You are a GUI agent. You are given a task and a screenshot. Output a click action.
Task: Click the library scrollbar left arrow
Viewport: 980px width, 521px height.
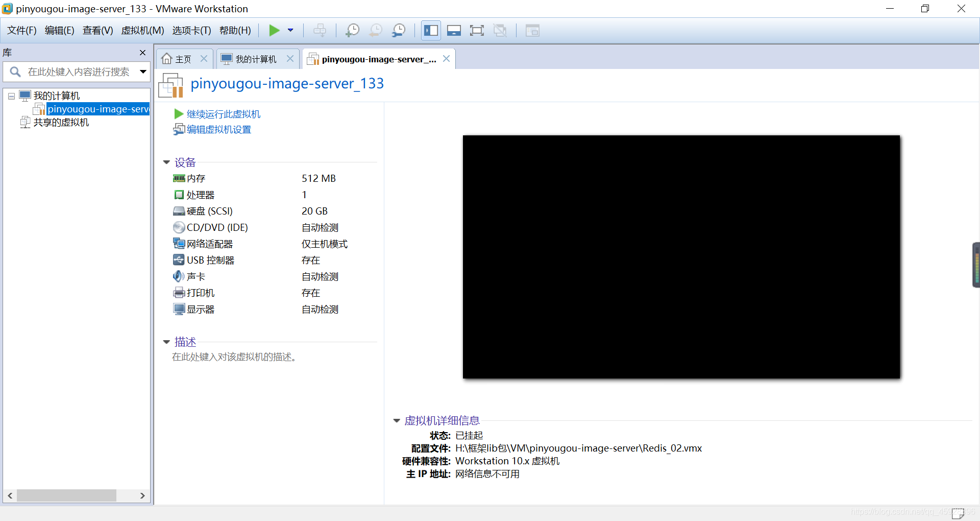[x=10, y=495]
